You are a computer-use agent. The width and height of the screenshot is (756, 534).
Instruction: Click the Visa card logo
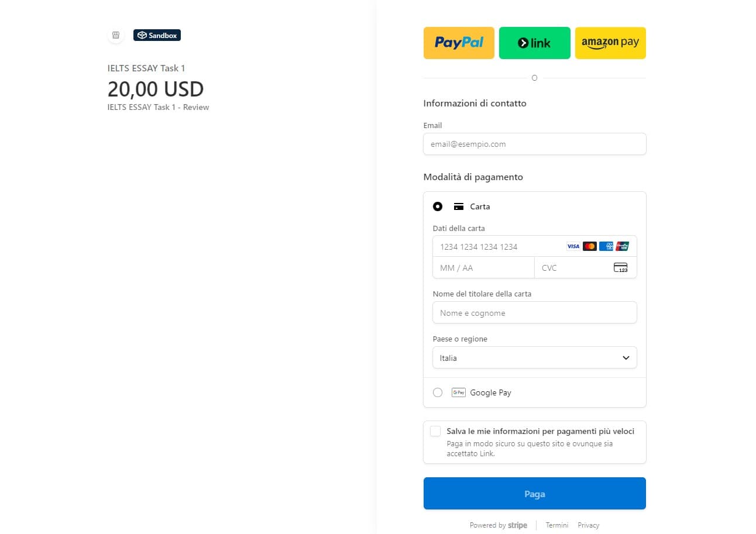pos(573,246)
